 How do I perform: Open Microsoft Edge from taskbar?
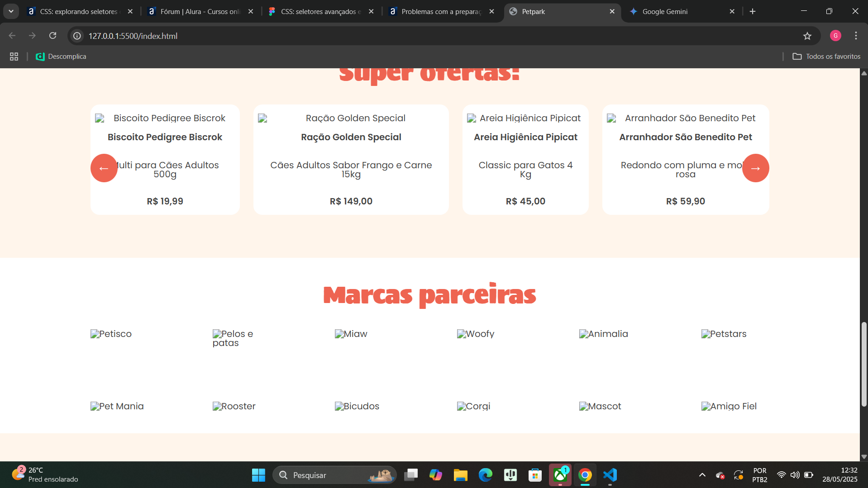coord(485,475)
